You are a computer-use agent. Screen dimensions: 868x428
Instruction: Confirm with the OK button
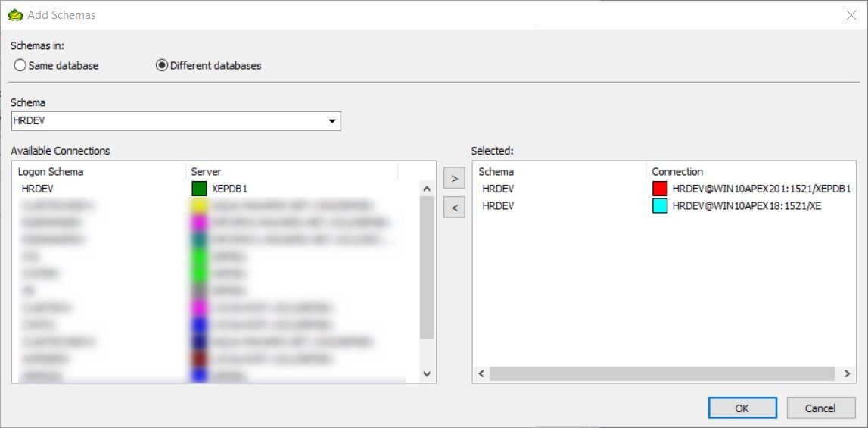tap(742, 408)
